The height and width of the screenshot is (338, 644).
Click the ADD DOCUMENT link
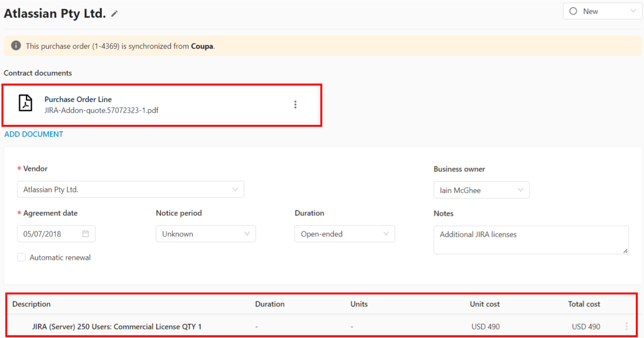(34, 134)
